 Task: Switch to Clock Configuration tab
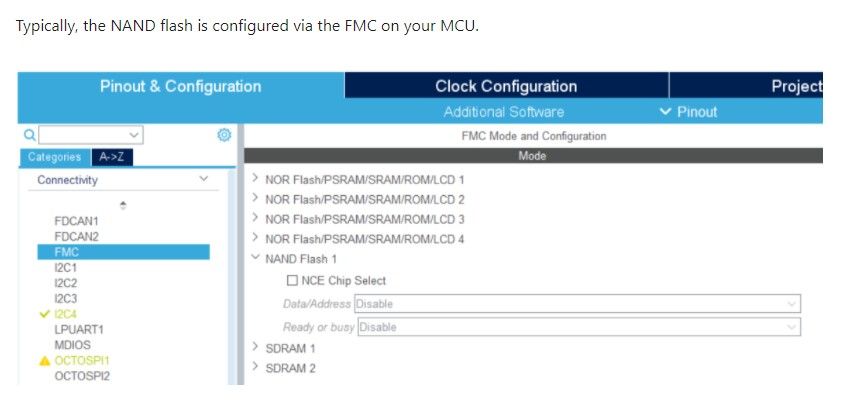pyautogui.click(x=506, y=86)
